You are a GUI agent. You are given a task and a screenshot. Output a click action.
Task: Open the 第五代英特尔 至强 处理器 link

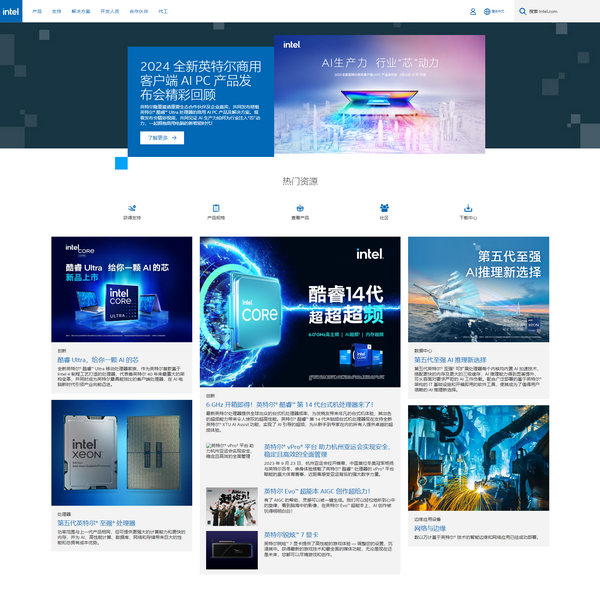(95, 522)
